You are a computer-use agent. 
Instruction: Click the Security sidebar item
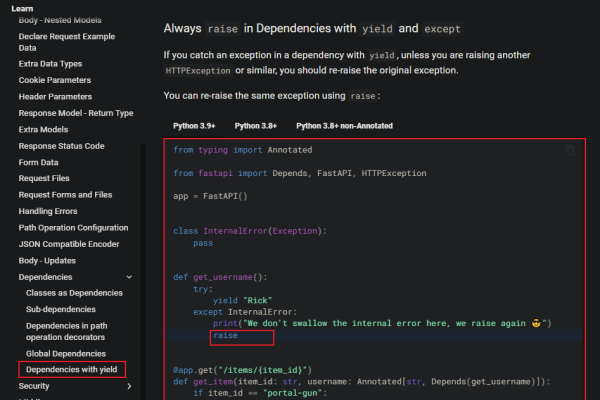pos(34,386)
